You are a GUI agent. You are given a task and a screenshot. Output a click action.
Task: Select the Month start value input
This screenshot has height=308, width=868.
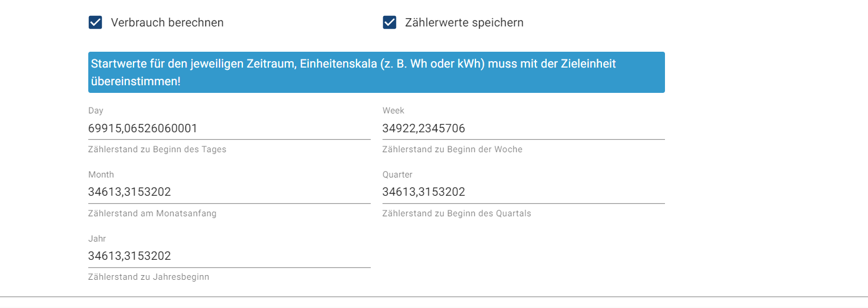[x=230, y=192]
